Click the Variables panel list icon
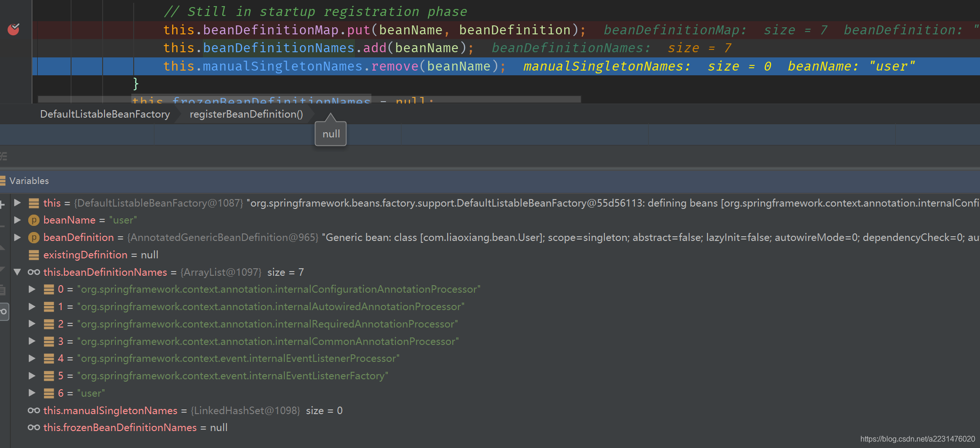This screenshot has width=980, height=448. [x=2, y=181]
